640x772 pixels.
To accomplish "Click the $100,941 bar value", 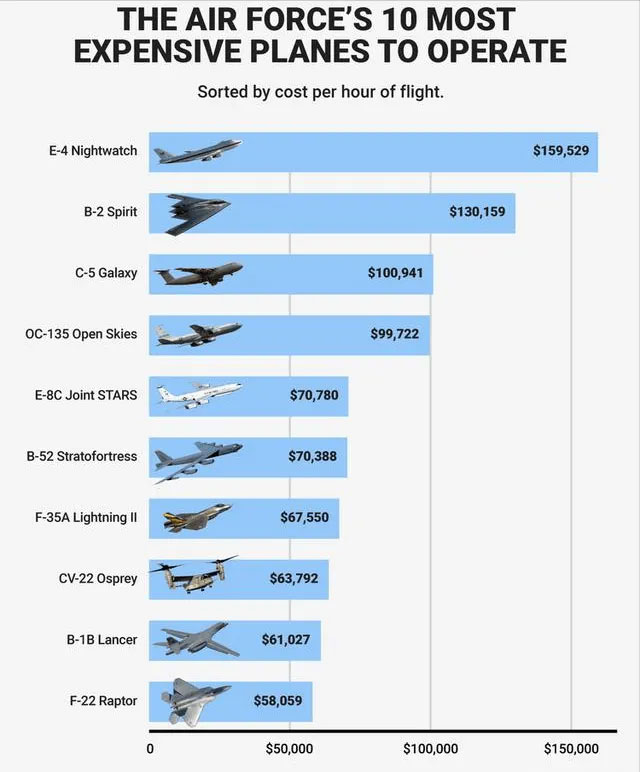I will point(395,273).
